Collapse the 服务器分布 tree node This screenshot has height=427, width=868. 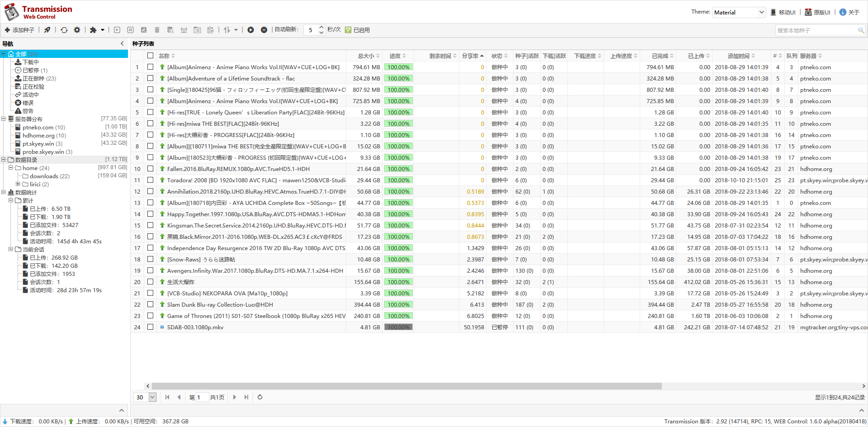coord(4,119)
